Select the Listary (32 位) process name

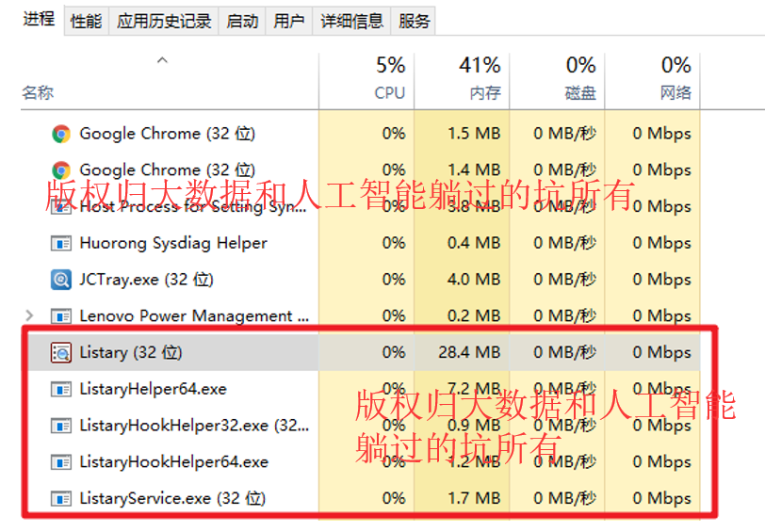point(131,352)
